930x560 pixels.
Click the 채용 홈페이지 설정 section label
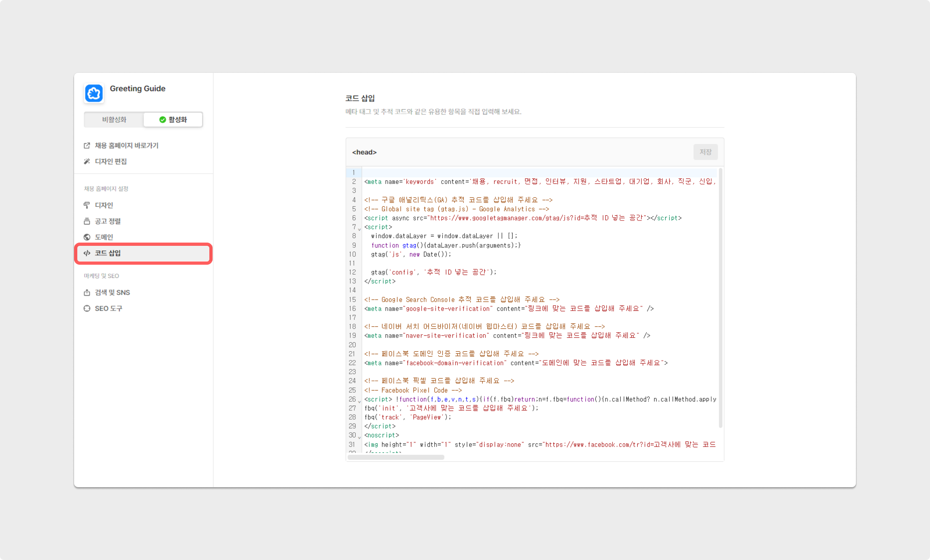[106, 189]
